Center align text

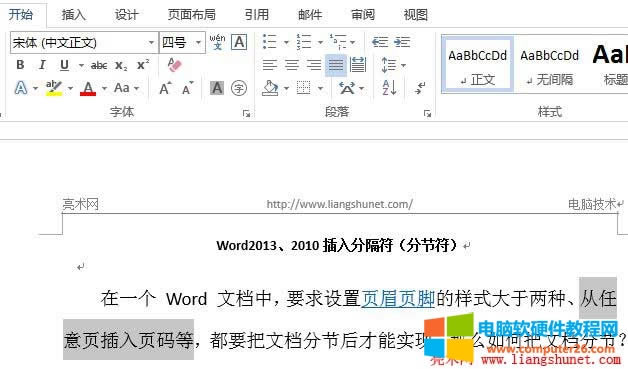tap(292, 65)
